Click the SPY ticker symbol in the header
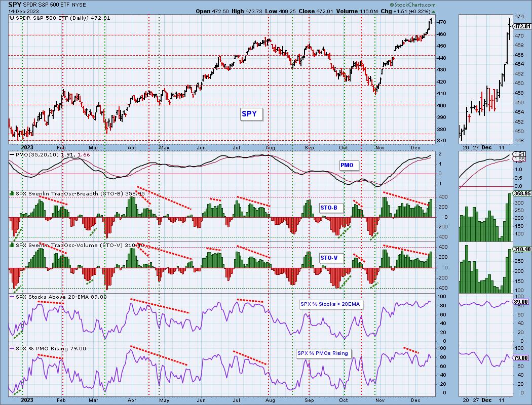This screenshot has width=532, height=405. click(x=15, y=5)
